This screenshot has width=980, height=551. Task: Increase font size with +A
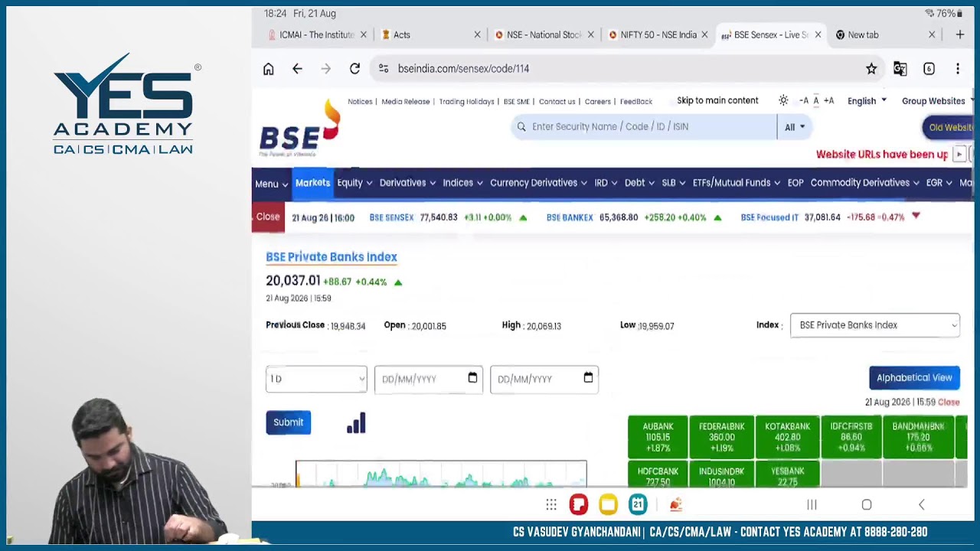(x=828, y=101)
